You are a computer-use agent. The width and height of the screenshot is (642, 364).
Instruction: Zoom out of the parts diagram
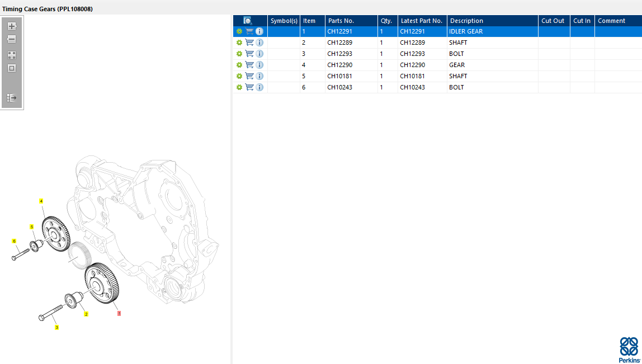coord(12,39)
